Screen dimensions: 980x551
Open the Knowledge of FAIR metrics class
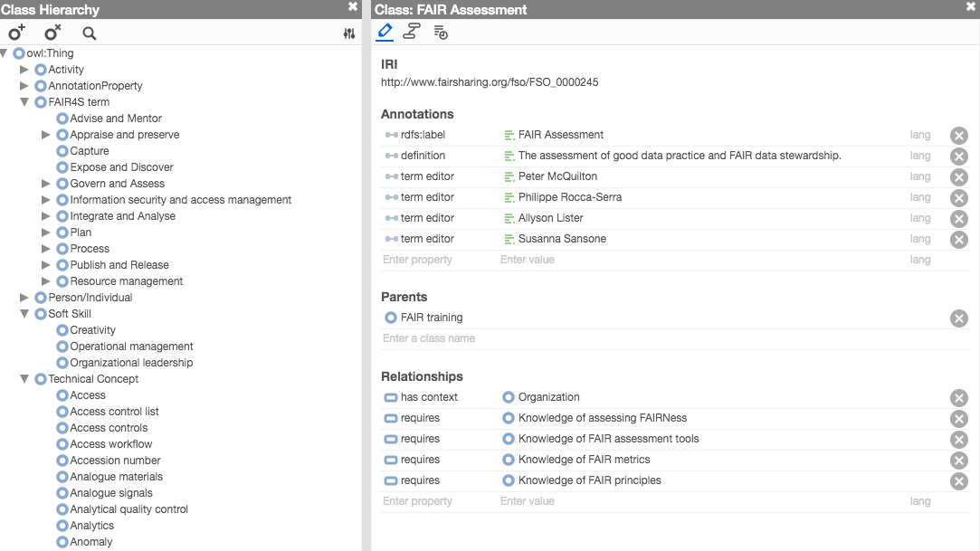click(x=584, y=460)
